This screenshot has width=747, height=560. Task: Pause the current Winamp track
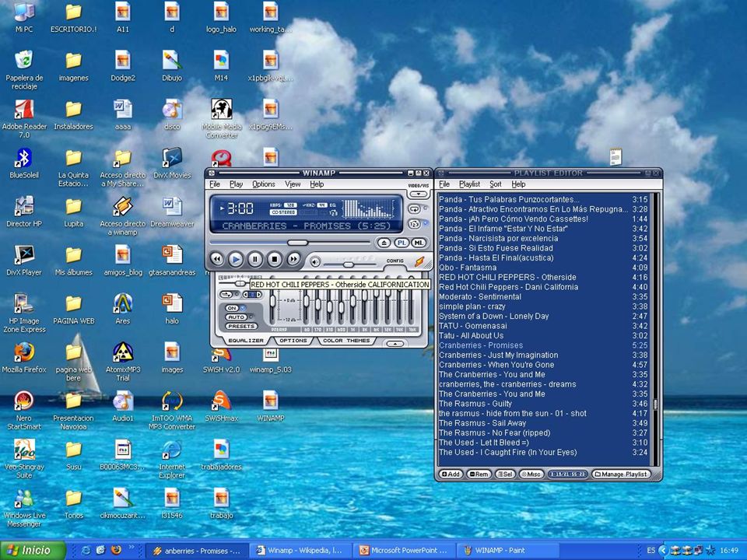(255, 259)
